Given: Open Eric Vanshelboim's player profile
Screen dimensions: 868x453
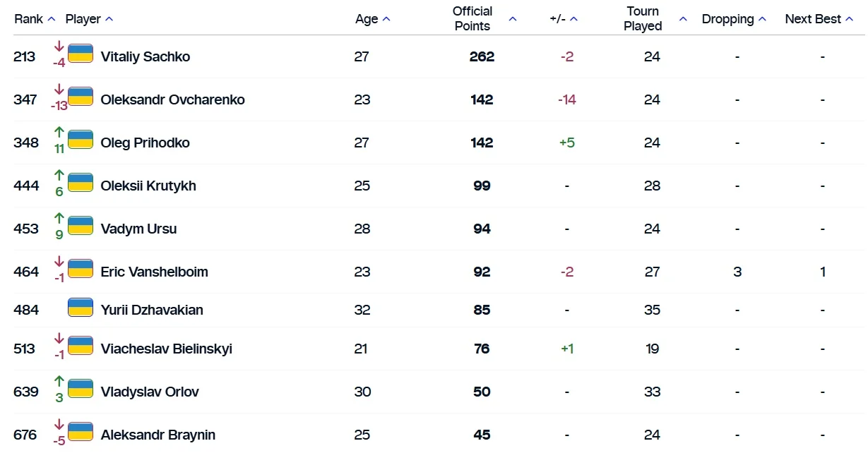Looking at the screenshot, I should [x=154, y=272].
